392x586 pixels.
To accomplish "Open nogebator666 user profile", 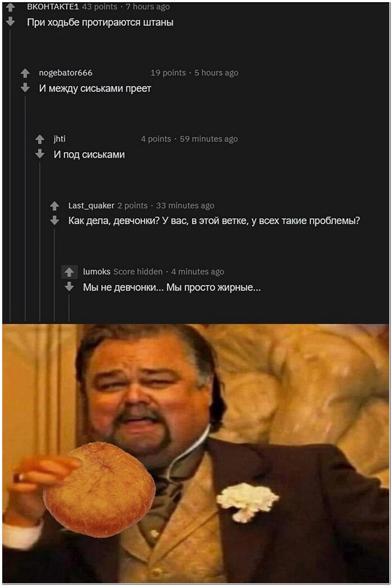I will coord(66,73).
